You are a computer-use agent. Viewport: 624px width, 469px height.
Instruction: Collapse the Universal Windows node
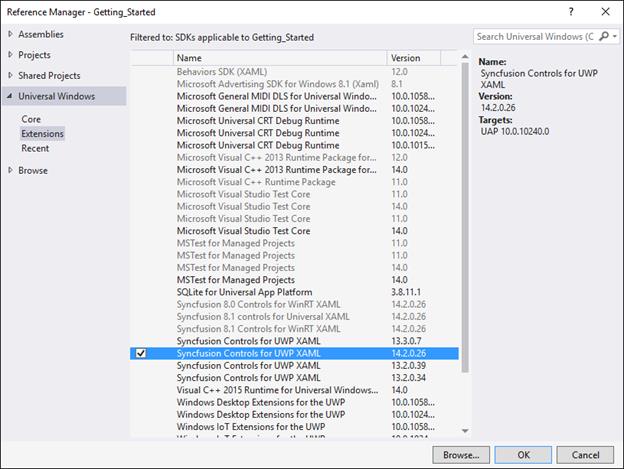(x=10, y=96)
